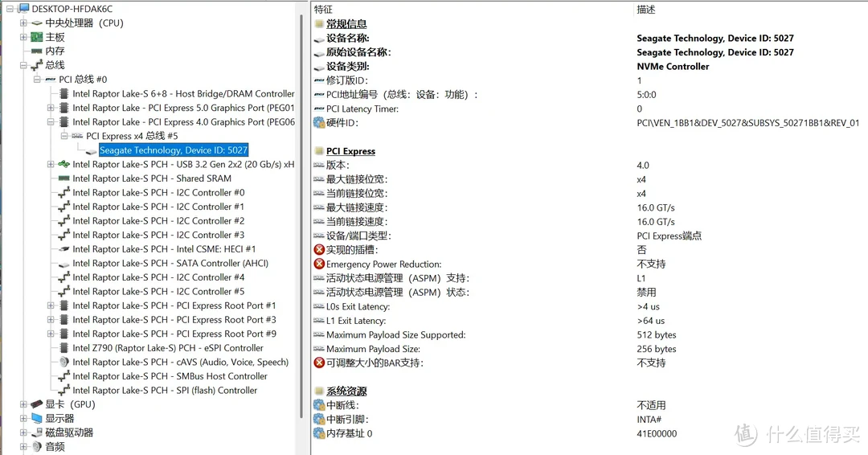
Task: Click the INTA# interrupt pin value
Action: pos(649,420)
